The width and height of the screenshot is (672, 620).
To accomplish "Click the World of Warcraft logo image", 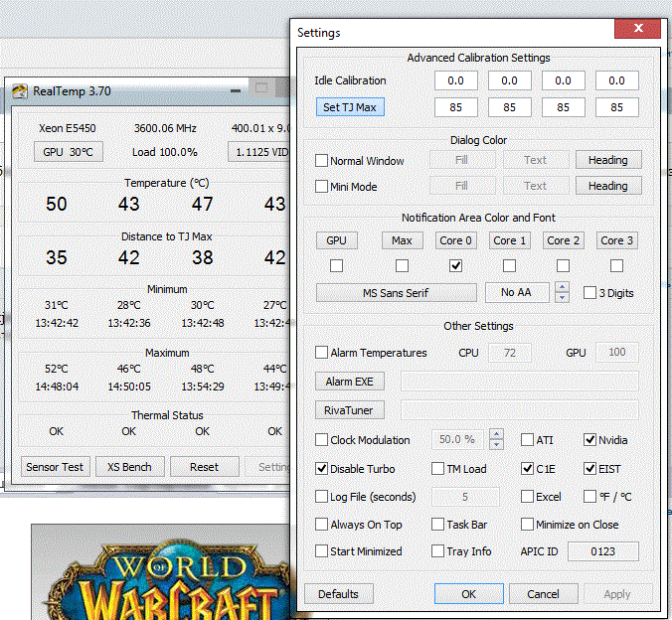I will [167, 578].
